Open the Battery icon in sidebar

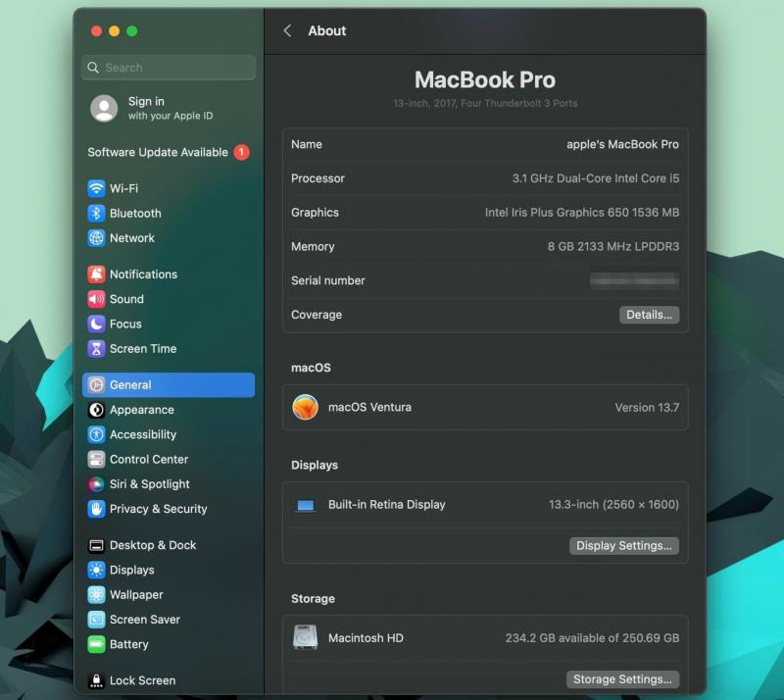(x=96, y=644)
